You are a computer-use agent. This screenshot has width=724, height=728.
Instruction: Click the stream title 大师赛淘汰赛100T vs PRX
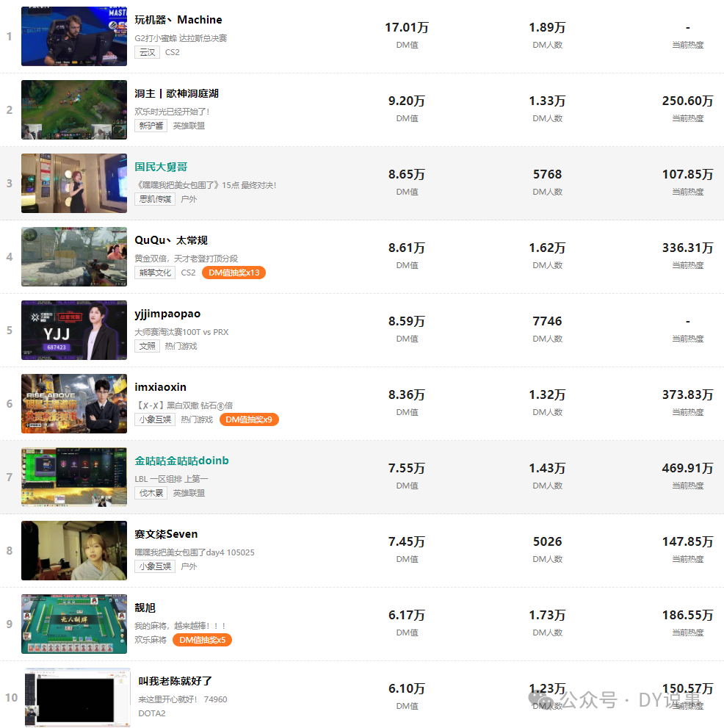(181, 332)
